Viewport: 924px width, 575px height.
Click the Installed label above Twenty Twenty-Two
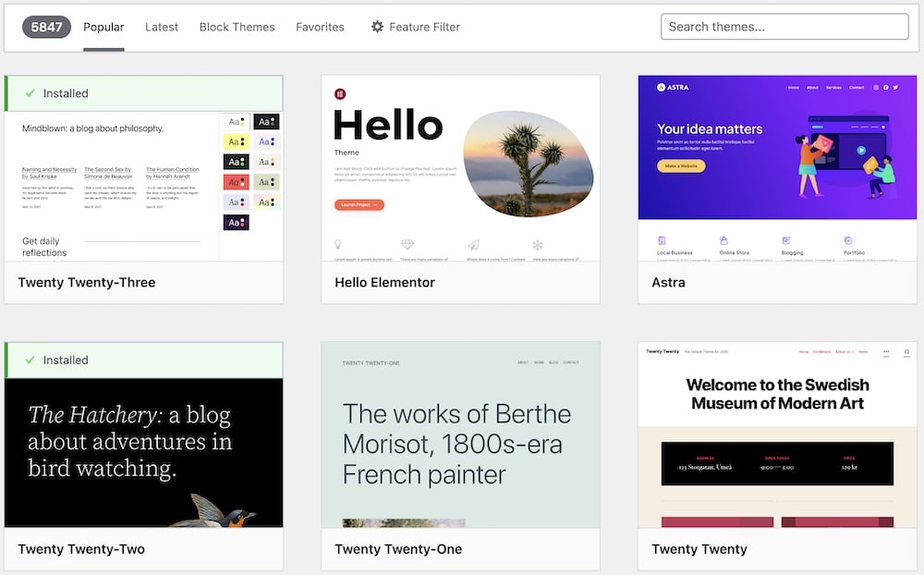tap(66, 360)
